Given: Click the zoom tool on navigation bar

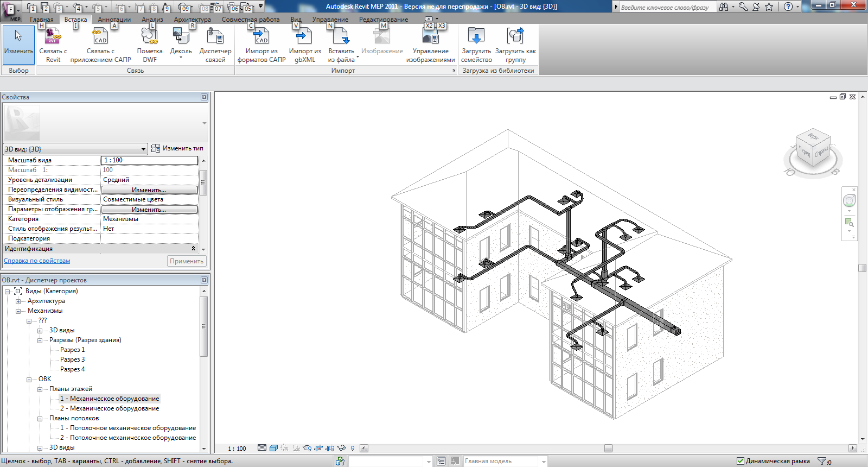Looking at the screenshot, I should click(849, 222).
